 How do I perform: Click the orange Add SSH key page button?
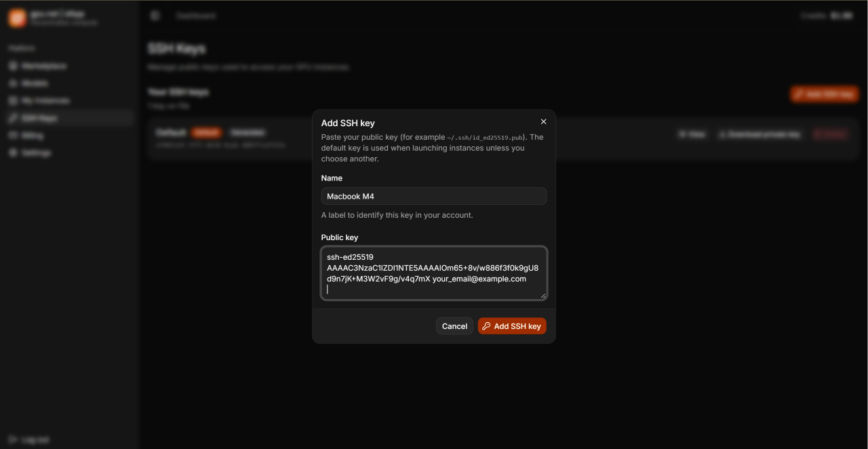tap(825, 94)
